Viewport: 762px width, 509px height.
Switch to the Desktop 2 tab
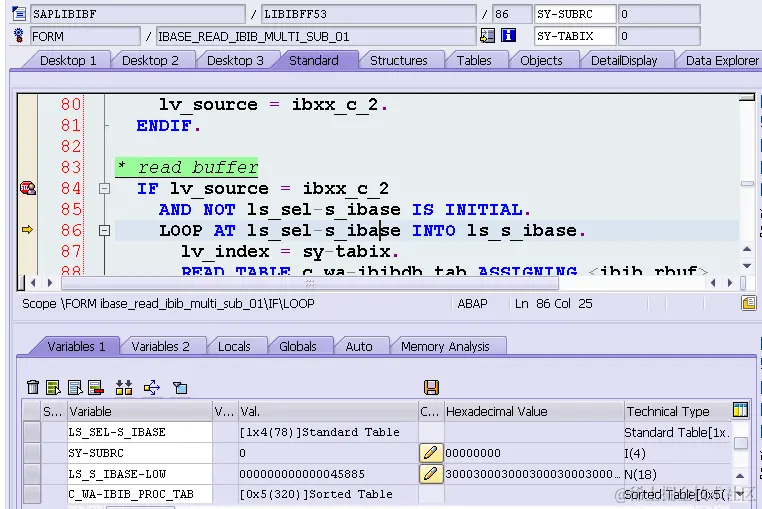(150, 60)
